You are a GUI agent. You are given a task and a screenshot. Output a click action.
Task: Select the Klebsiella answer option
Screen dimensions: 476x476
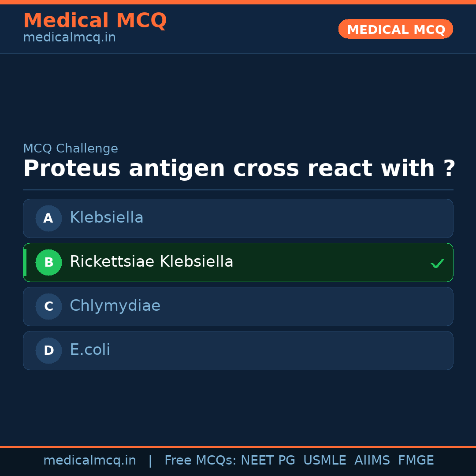pyautogui.click(x=107, y=218)
